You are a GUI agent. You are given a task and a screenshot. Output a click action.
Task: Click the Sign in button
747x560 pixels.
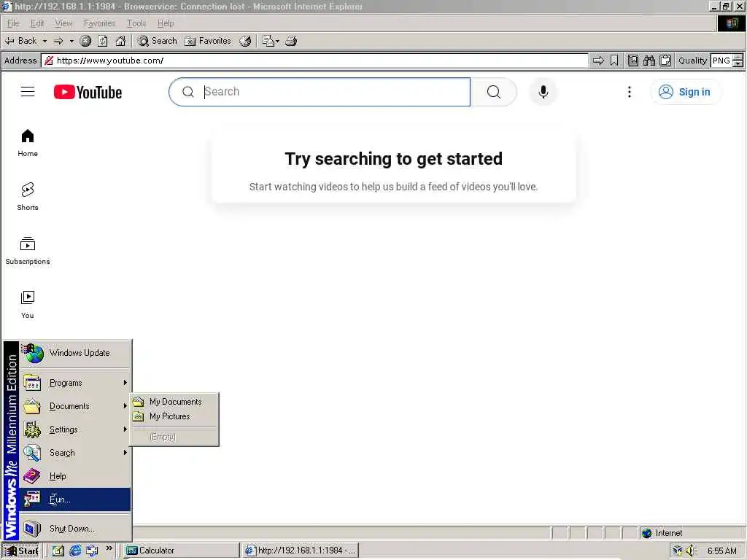(685, 92)
